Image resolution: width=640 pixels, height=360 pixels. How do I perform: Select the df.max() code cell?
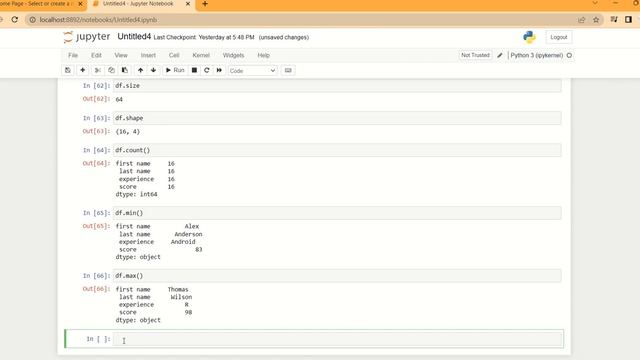point(337,276)
